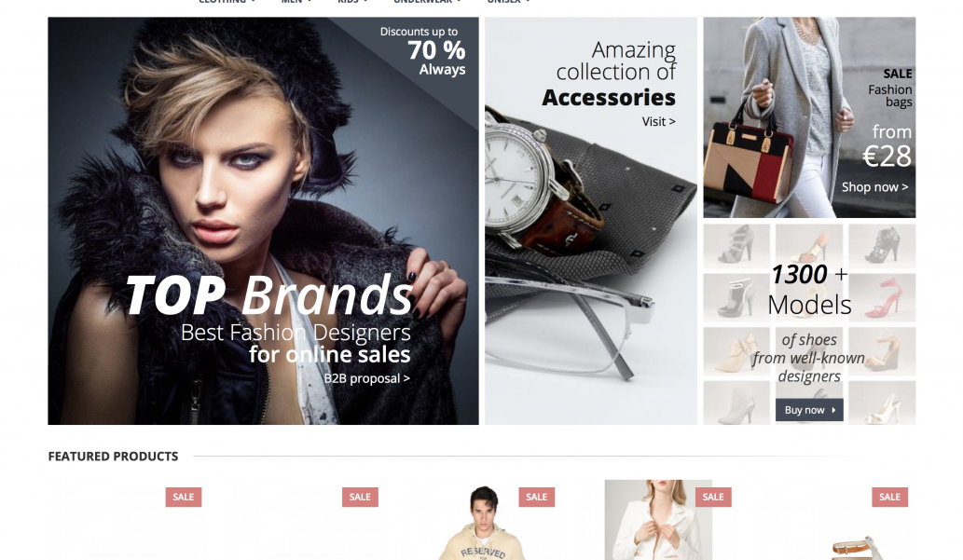963x560 pixels.
Task: Open the TOP Brands banner headline
Action: pyautogui.click(x=269, y=295)
